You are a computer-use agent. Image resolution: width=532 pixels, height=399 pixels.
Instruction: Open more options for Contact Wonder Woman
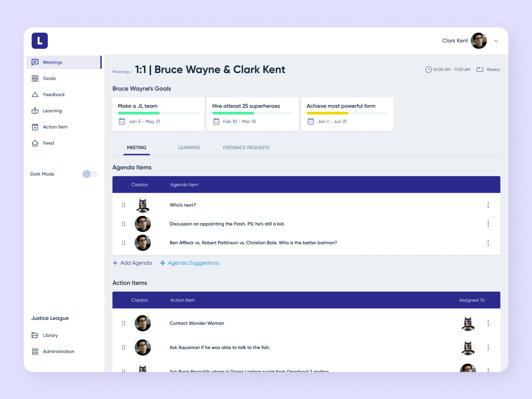[x=488, y=323]
